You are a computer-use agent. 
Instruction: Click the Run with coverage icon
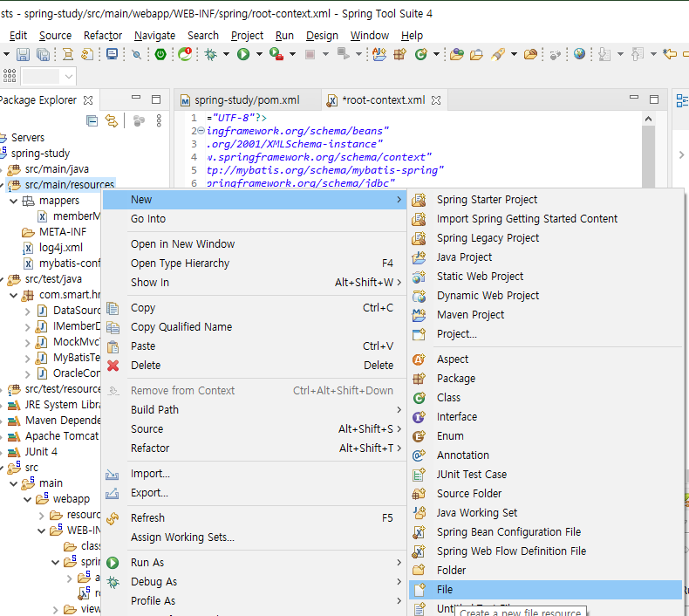pos(276,54)
